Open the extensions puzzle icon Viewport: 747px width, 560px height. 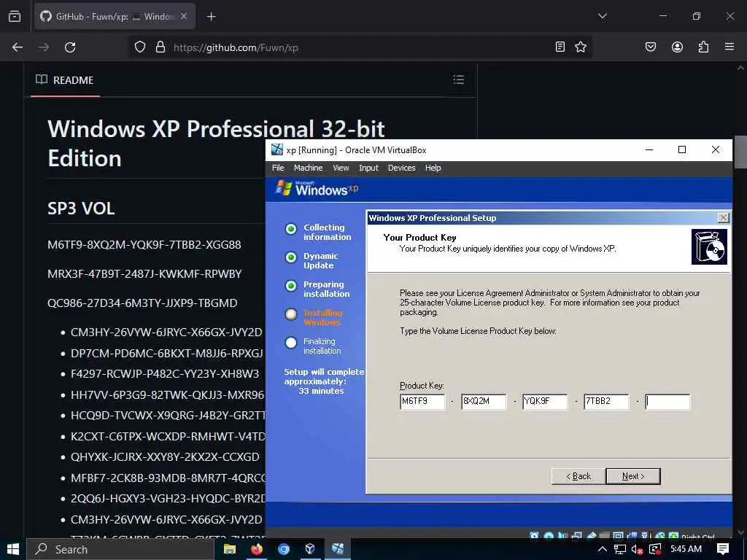703,47
